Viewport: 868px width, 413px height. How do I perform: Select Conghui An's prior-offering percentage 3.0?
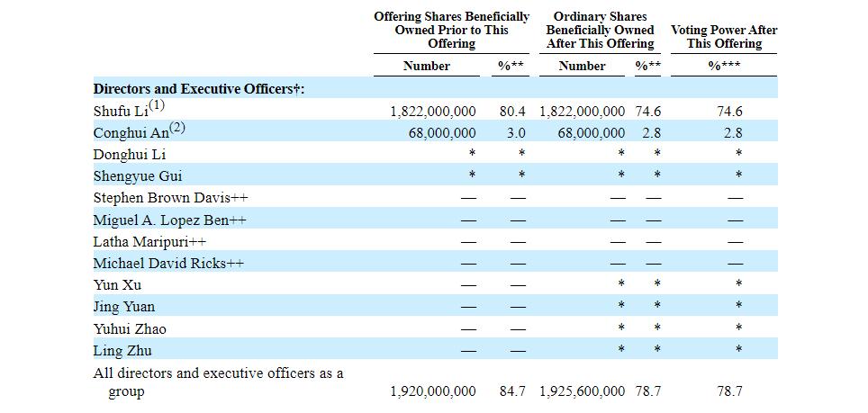(516, 133)
